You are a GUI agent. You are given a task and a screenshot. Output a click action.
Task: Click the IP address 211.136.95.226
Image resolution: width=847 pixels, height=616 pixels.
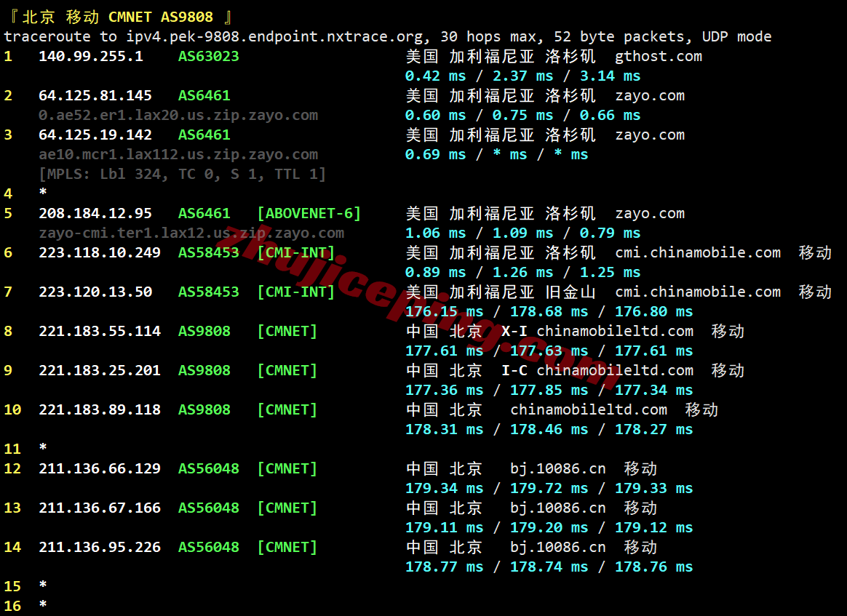point(100,547)
